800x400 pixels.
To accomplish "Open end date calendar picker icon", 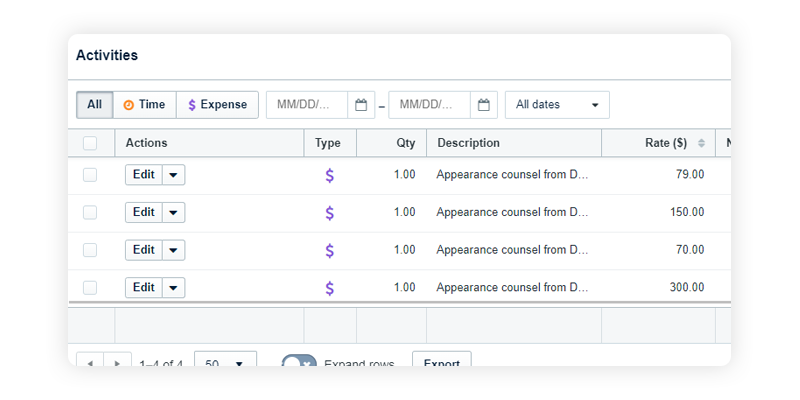I will [x=484, y=105].
